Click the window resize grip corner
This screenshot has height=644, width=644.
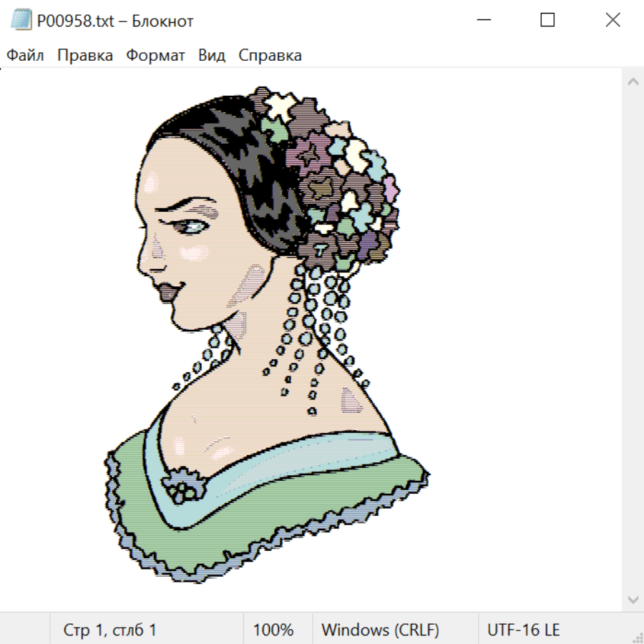click(x=636, y=636)
